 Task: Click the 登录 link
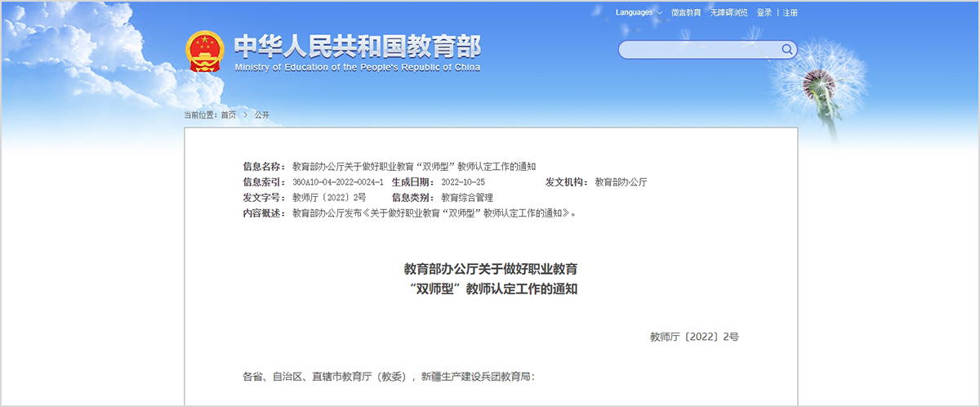pos(764,13)
